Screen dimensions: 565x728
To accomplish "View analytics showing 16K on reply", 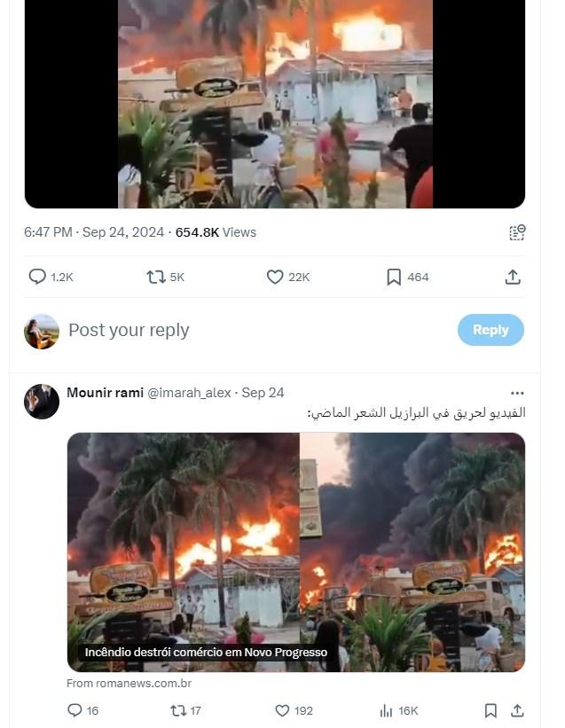I will (399, 711).
